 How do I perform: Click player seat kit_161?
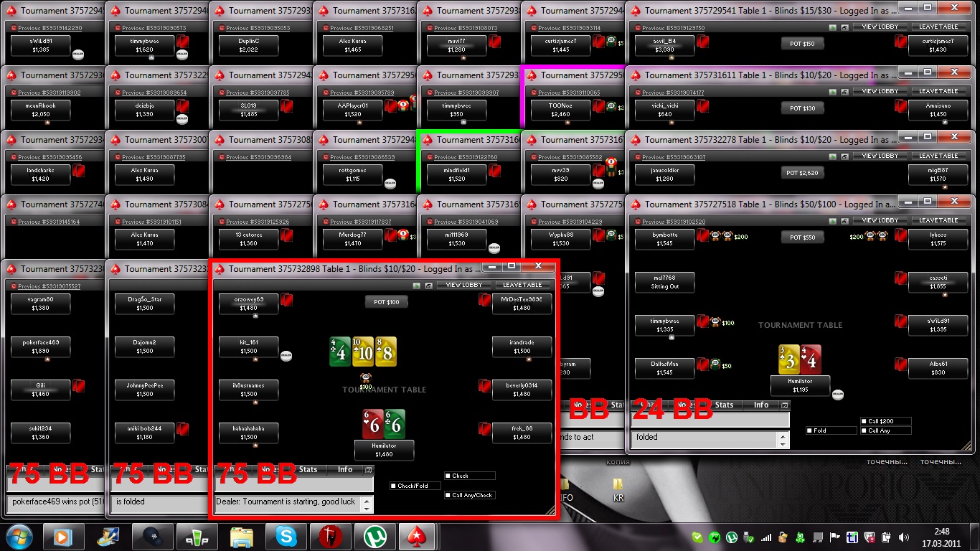(x=248, y=347)
